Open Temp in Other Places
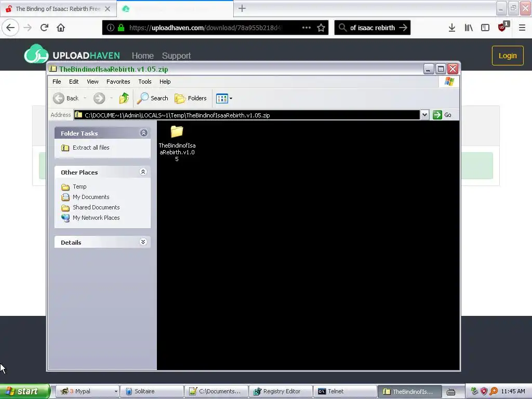Viewport: 532px width, 399px height. pyautogui.click(x=79, y=187)
